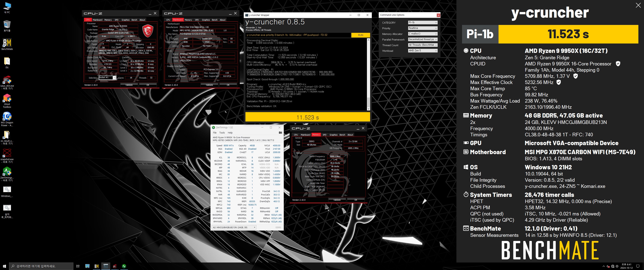The height and width of the screenshot is (270, 644).
Task: Open the File menu in ZenTimings
Action: [215, 133]
